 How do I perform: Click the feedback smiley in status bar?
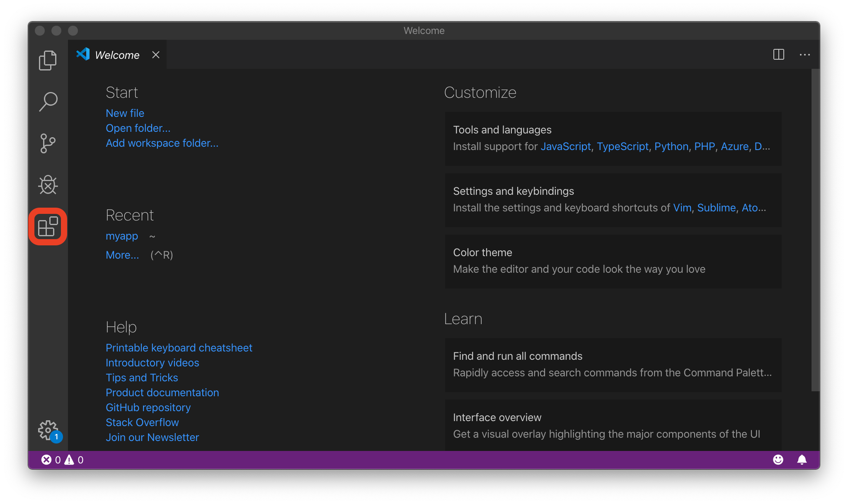tap(778, 460)
